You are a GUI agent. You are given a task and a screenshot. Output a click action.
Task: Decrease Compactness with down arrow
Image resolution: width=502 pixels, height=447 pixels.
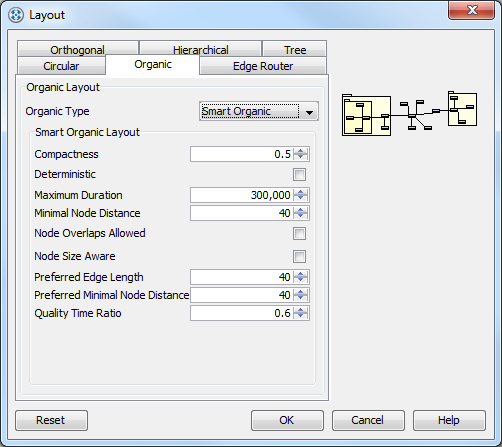pos(301,157)
